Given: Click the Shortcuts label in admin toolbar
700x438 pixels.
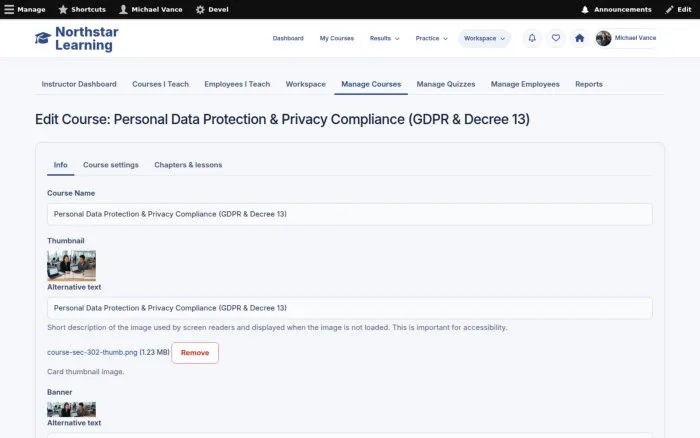Looking at the screenshot, I should coord(88,9).
